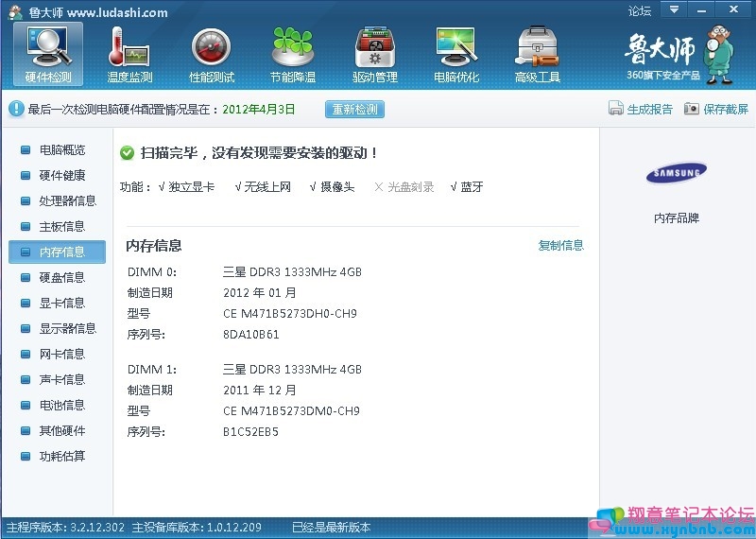
Task: Open the 高级工具 toolbox icon
Action: 537,54
